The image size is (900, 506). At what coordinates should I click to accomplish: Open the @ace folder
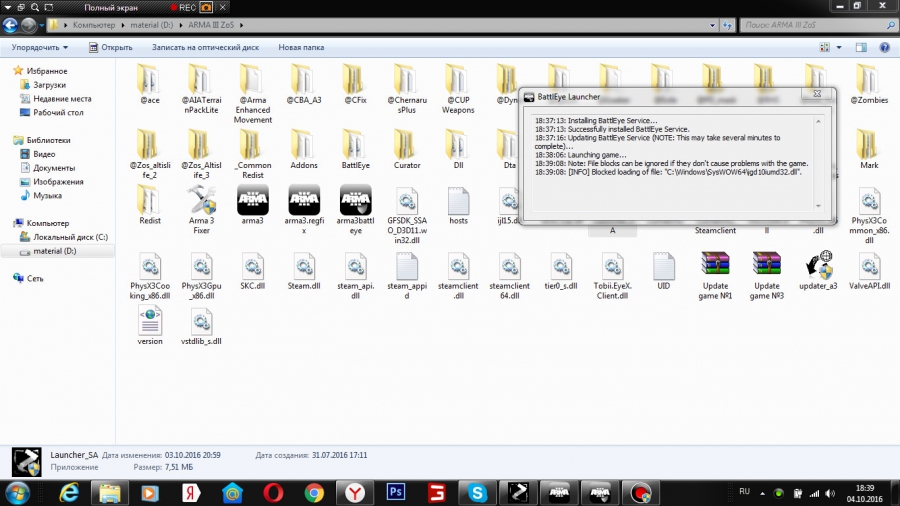tap(150, 85)
